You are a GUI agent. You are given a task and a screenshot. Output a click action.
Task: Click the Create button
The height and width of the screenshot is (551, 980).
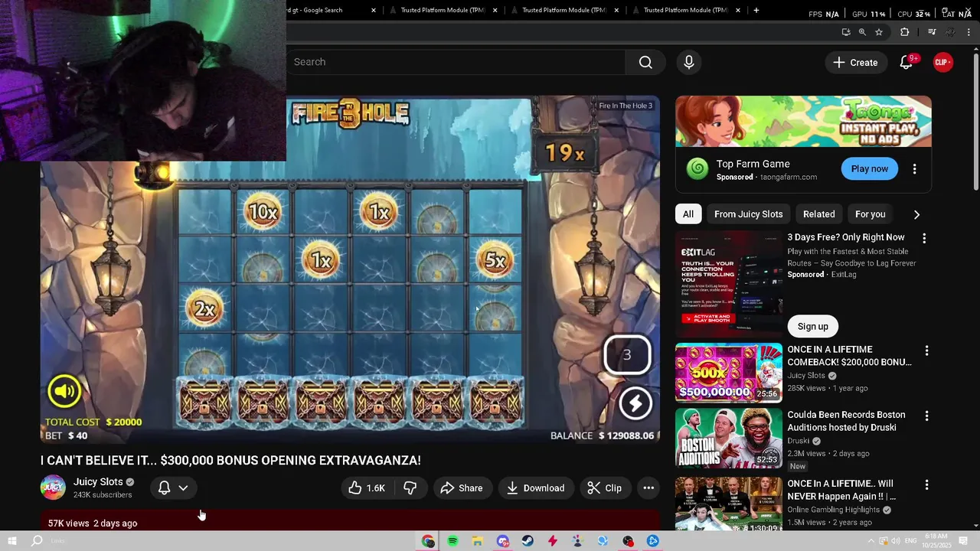click(x=856, y=62)
